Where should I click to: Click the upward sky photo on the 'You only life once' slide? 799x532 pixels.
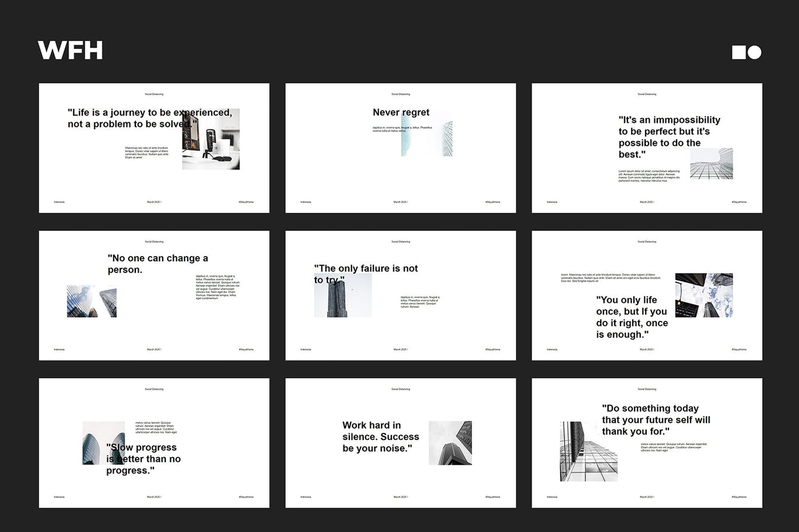704,295
